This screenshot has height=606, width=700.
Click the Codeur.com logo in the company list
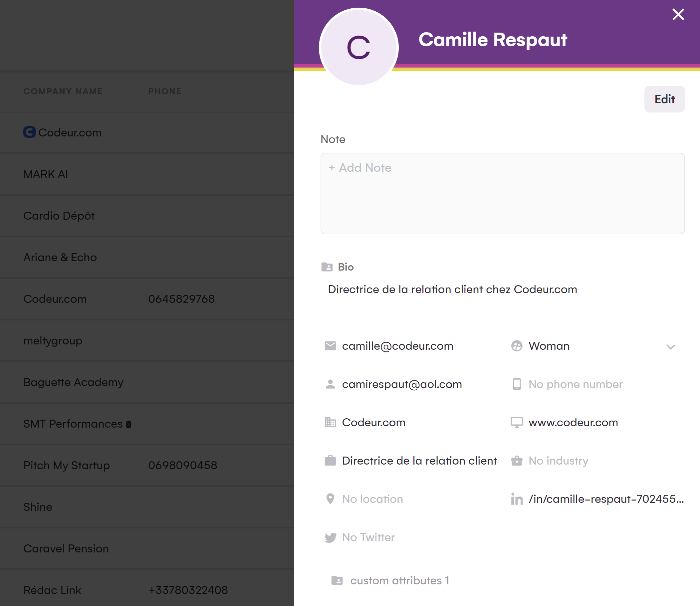(x=29, y=132)
